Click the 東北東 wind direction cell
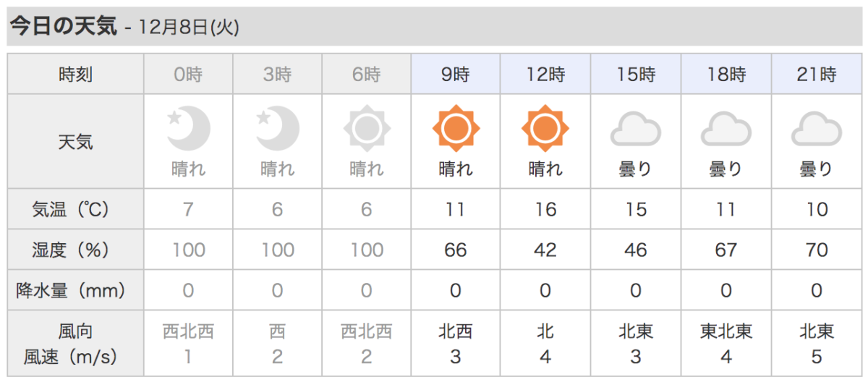The width and height of the screenshot is (868, 385). [x=726, y=331]
